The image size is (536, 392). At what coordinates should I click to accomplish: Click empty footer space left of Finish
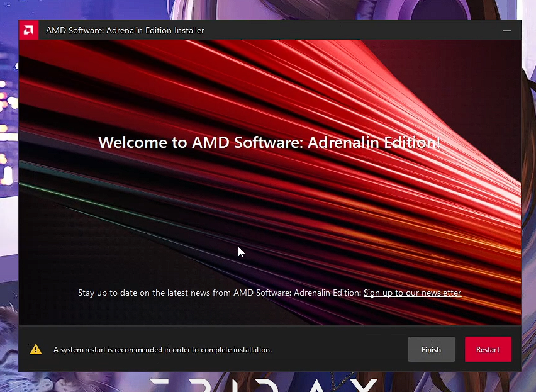tap(340, 349)
